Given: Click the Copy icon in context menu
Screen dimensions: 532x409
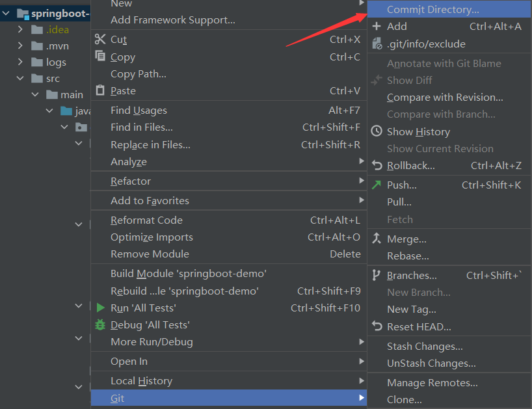Looking at the screenshot, I should (100, 57).
